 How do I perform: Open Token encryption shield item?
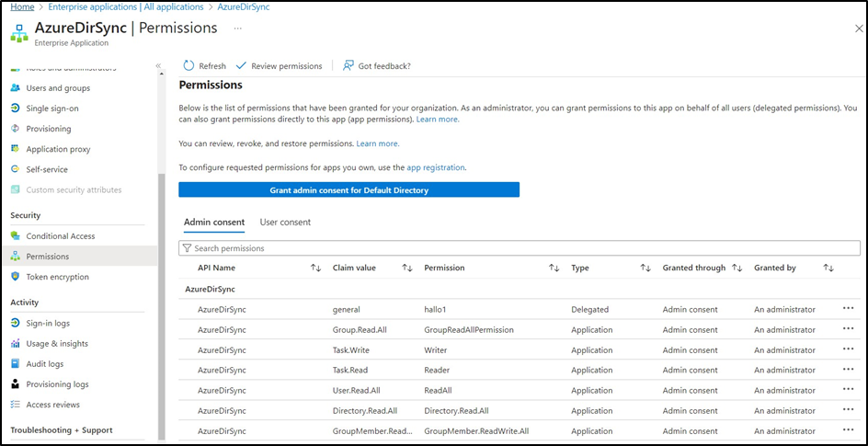point(57,277)
